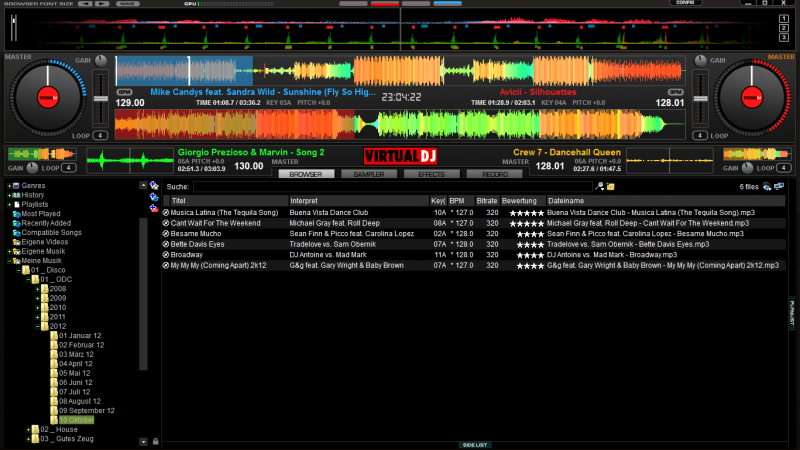Click the right deck red jog wheel center
This screenshot has height=450, width=800.
click(752, 98)
